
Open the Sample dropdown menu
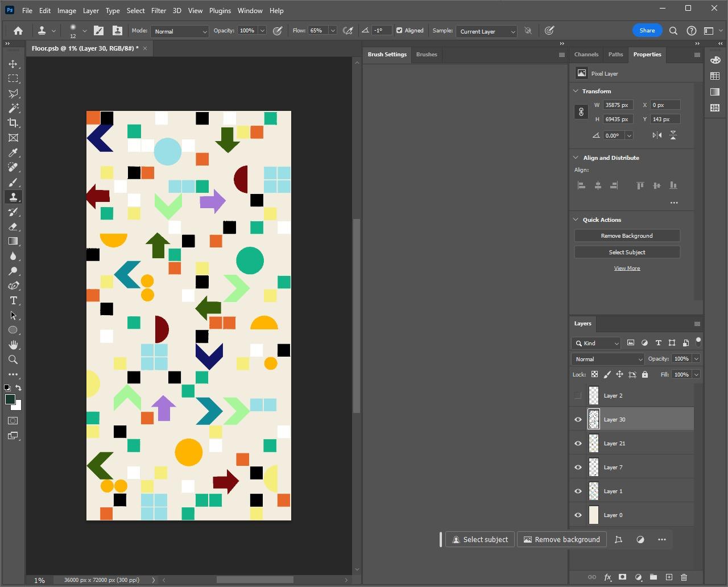point(486,31)
